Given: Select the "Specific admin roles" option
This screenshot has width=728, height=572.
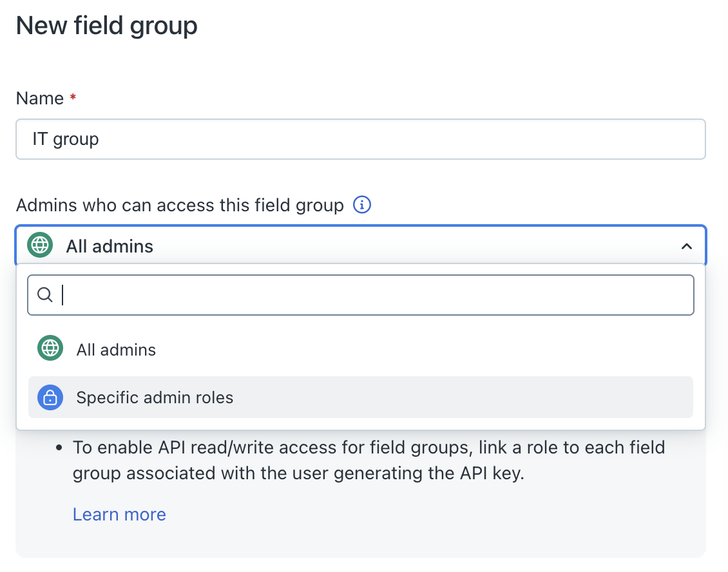Looking at the screenshot, I should 155,397.
